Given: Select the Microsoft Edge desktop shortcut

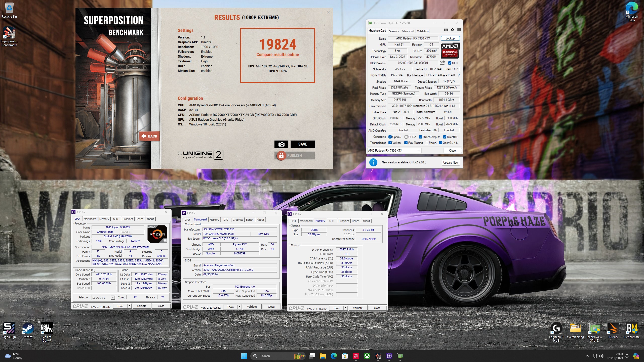Looking at the screenshot, I should click(x=632, y=12).
